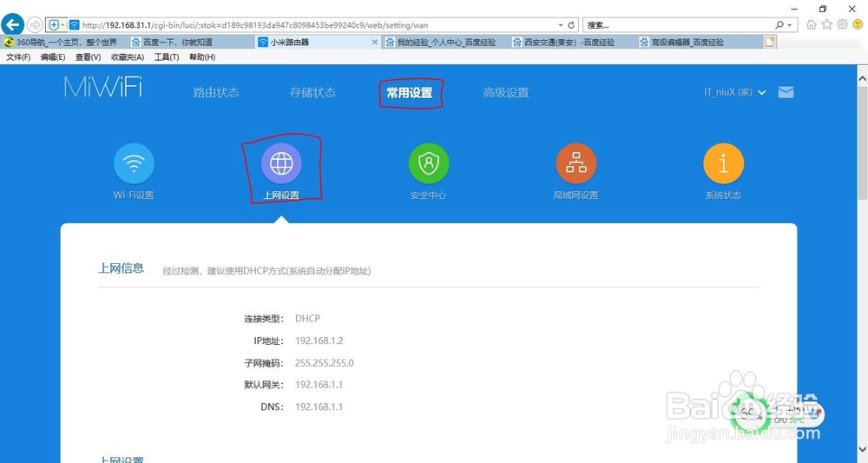The width and height of the screenshot is (868, 463).
Task: Open the browser home icon
Action: [x=812, y=24]
